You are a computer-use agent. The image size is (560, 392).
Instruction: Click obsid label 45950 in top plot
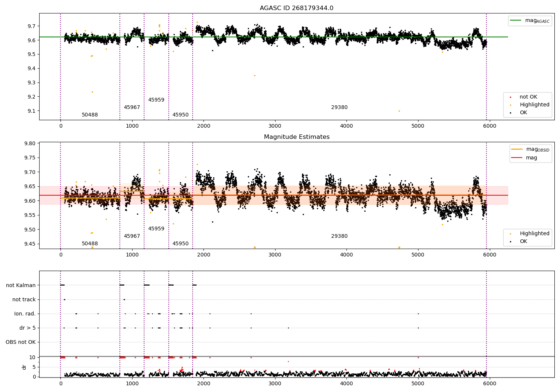[x=180, y=115]
